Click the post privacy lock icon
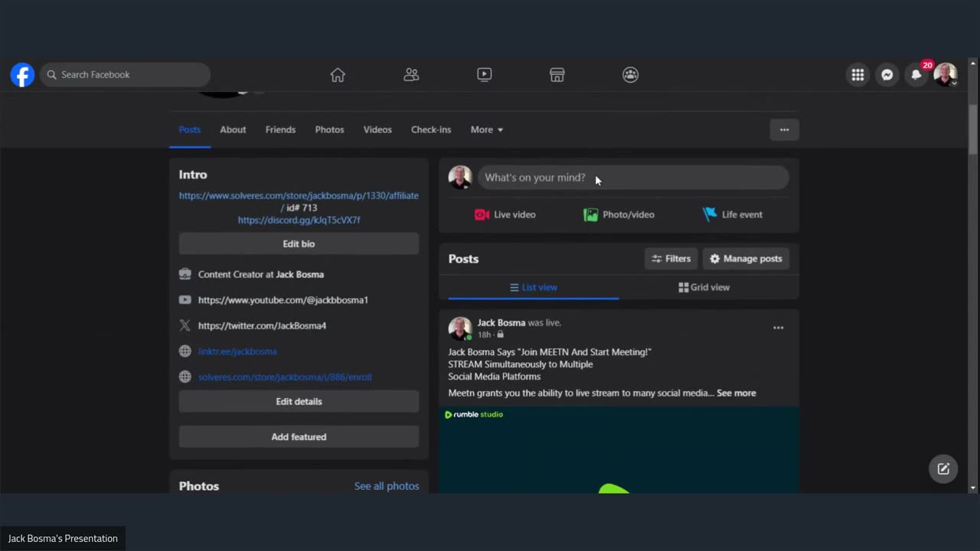Screen dimensions: 980x551 pyautogui.click(x=500, y=334)
